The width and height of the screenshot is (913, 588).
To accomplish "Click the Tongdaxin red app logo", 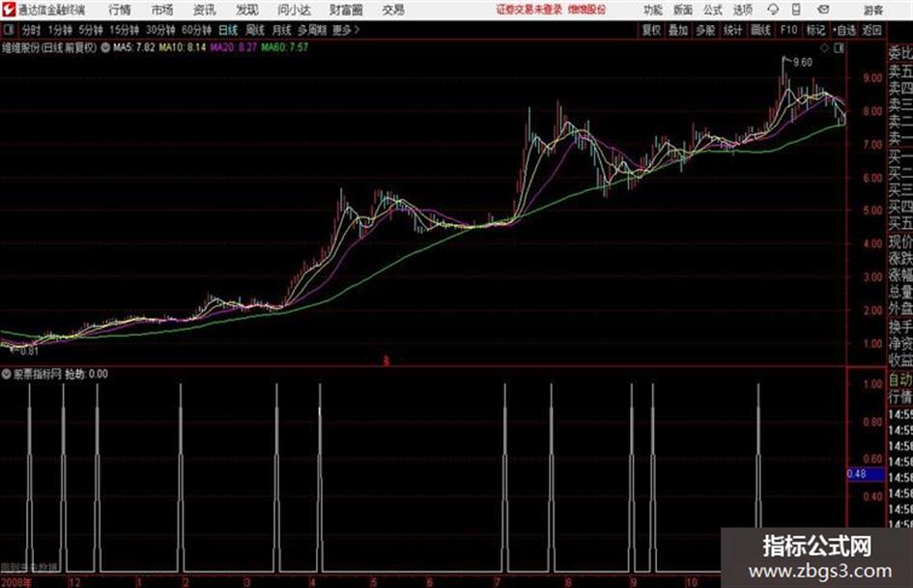I will click(x=9, y=10).
